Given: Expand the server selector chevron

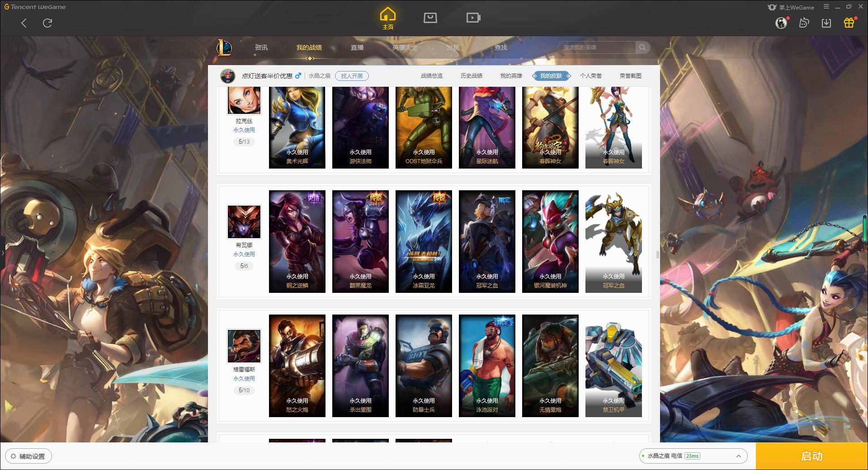Looking at the screenshot, I should (x=738, y=456).
